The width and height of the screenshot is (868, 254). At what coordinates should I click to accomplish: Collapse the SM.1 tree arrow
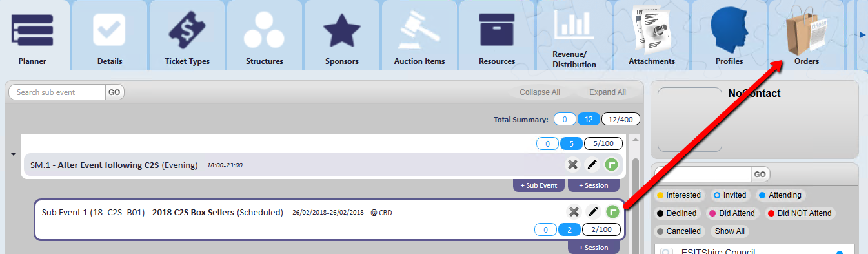tap(14, 154)
